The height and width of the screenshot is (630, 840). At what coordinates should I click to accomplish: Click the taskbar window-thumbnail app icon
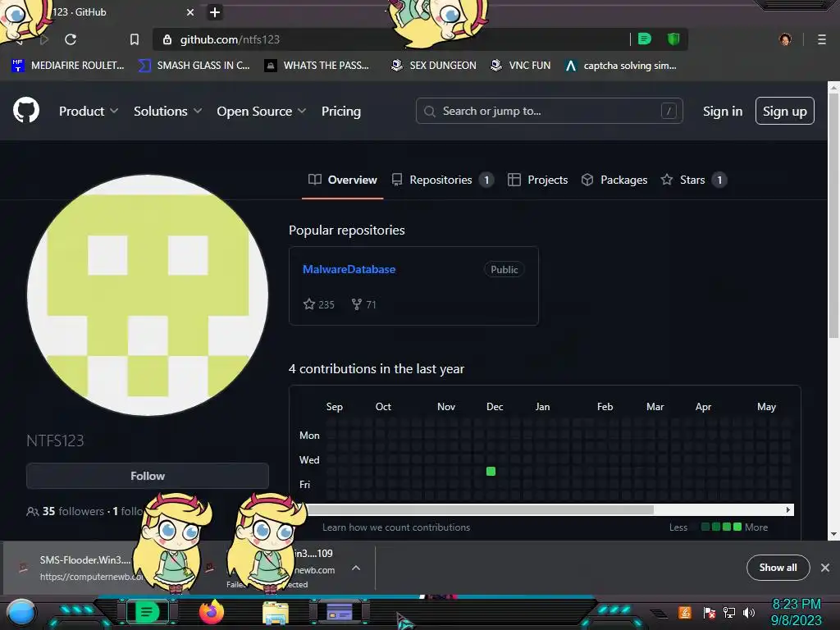(x=340, y=612)
